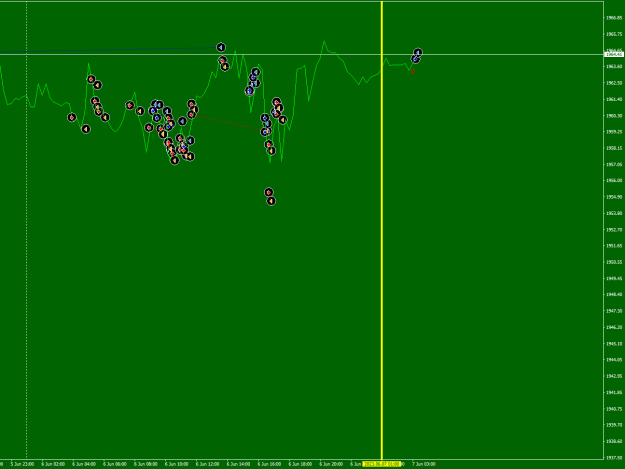Click the white current price label on the price scale
Viewport: 625px width, 469px height.
[614, 54]
